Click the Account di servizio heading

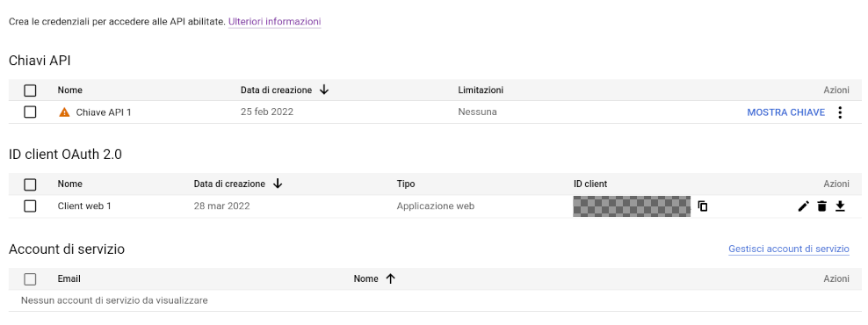[x=67, y=249]
